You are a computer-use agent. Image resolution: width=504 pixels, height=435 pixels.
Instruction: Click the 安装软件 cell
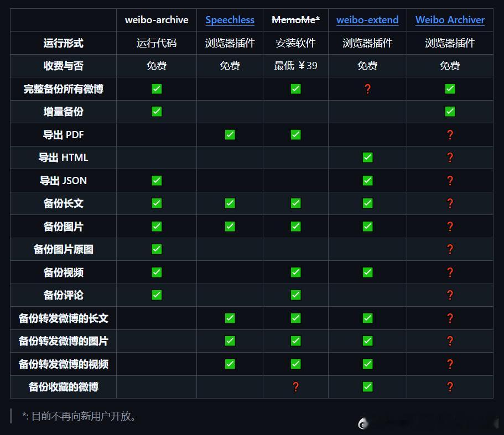click(295, 43)
